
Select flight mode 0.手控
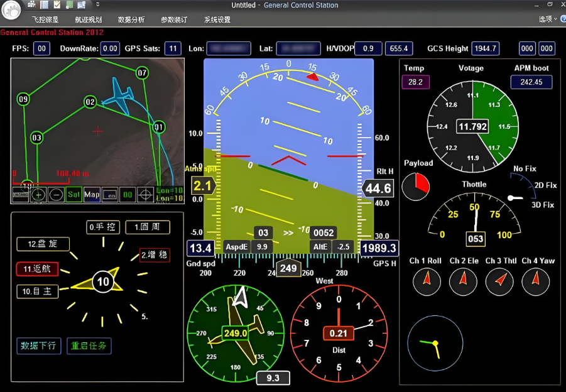(103, 227)
